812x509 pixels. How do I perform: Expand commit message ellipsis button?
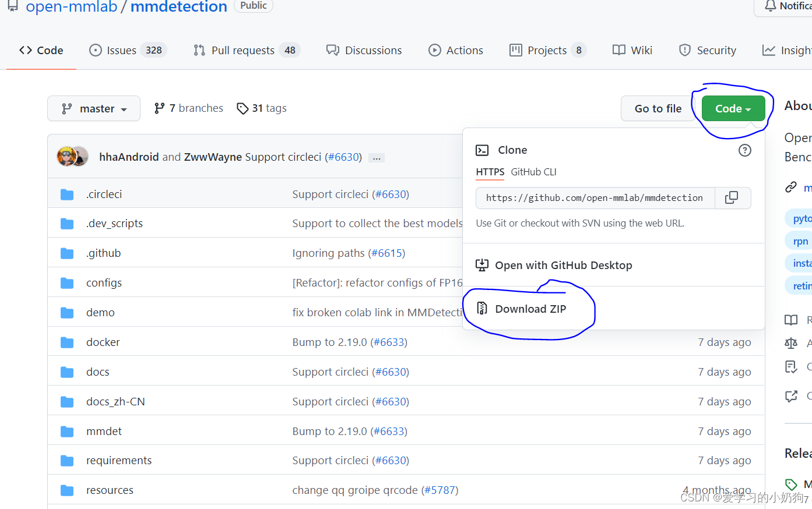click(377, 158)
